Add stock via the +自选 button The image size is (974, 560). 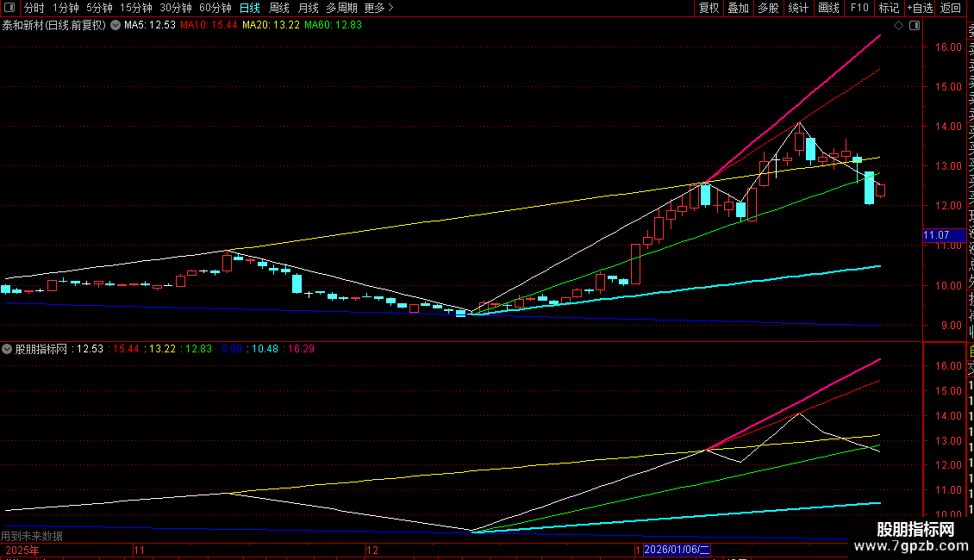[920, 8]
